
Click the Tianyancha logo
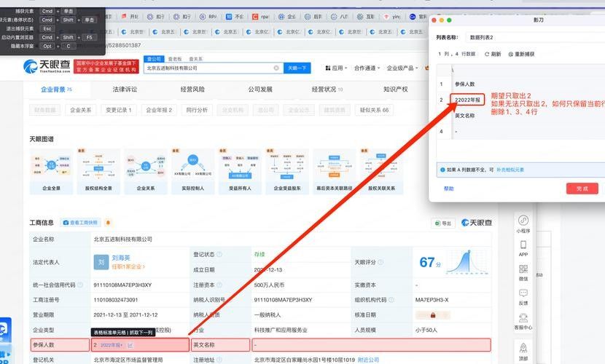pos(47,66)
